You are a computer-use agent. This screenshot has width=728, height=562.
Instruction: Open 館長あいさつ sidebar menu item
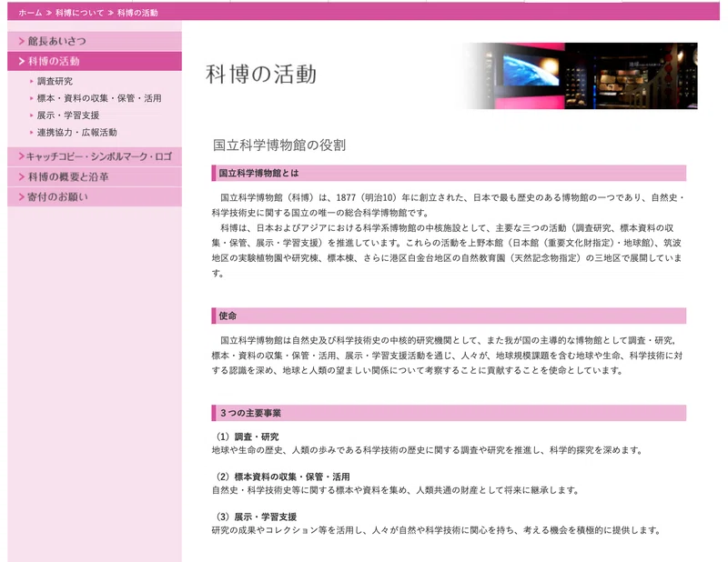(95, 41)
